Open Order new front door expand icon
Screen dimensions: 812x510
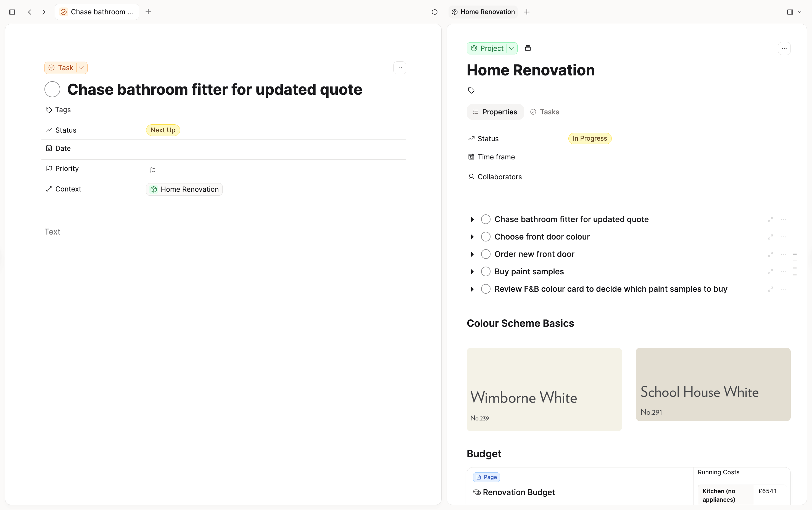click(x=770, y=254)
